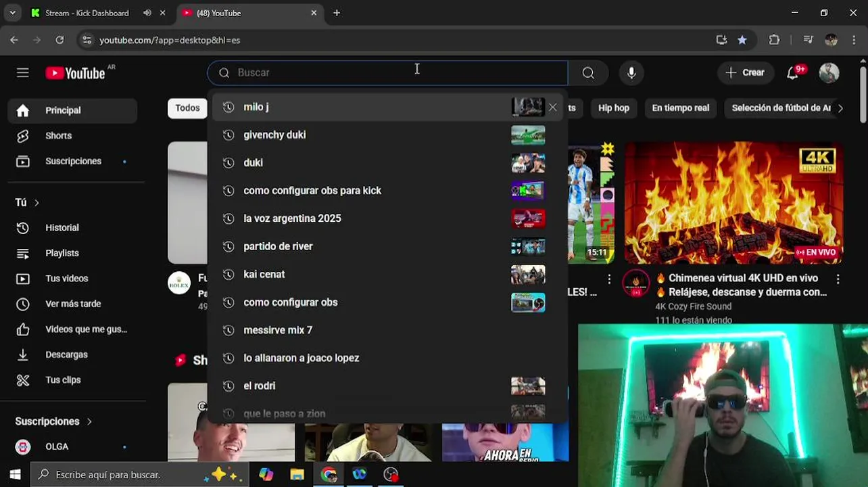Viewport: 868px width, 487px height.
Task: Open Videos que me gustan
Action: click(72, 329)
